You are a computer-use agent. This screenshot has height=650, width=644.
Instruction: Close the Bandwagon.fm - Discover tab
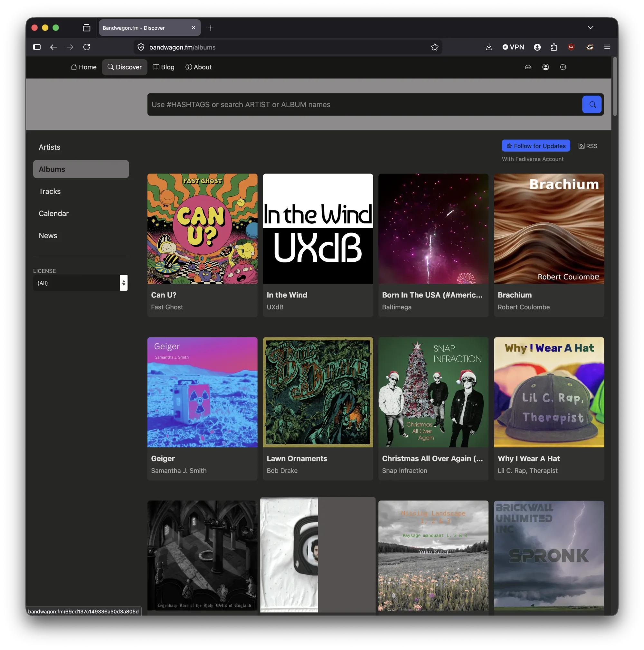(x=194, y=28)
